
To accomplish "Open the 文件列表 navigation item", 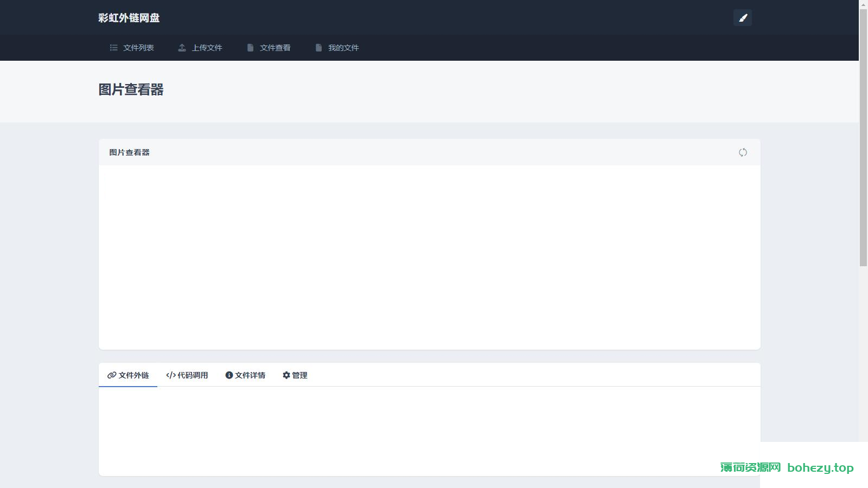I will (132, 48).
